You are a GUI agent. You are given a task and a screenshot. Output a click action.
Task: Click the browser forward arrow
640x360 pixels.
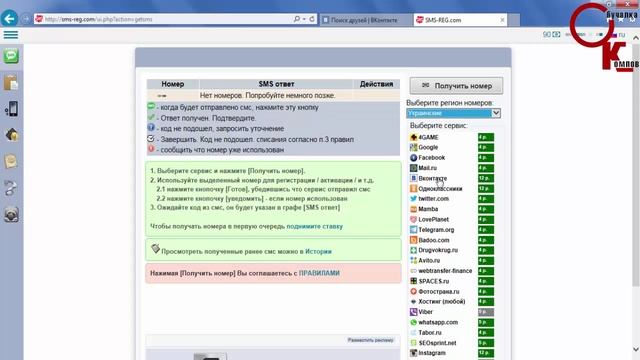(25, 19)
